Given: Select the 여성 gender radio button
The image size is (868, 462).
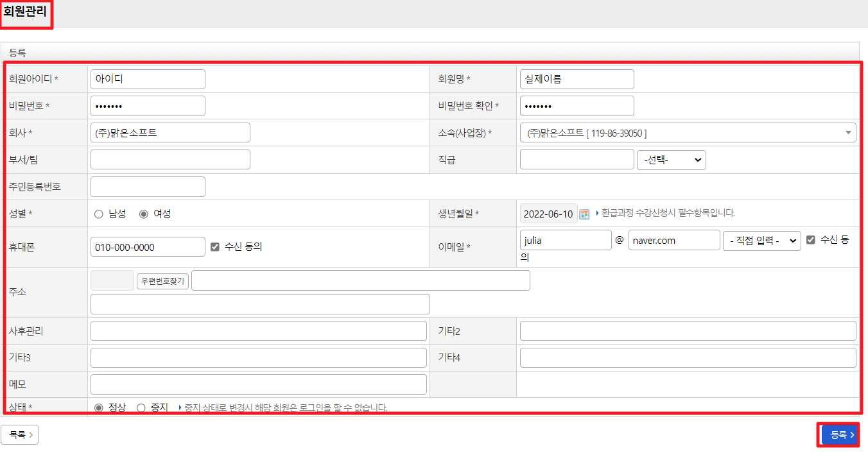Looking at the screenshot, I should [144, 214].
